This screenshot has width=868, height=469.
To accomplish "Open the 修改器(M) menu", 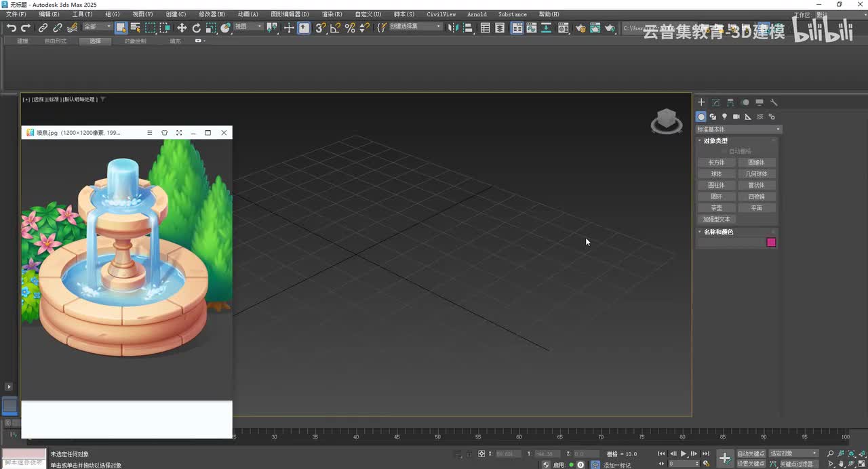I will pyautogui.click(x=212, y=14).
